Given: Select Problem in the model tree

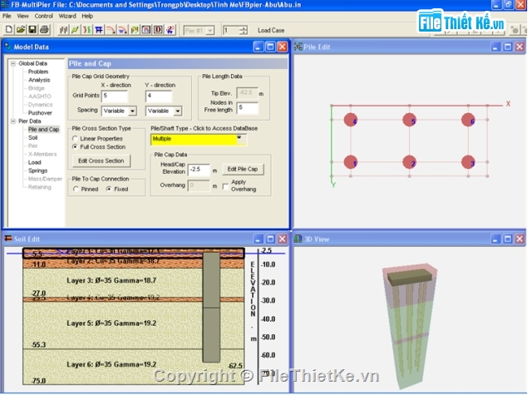Looking at the screenshot, I should click(x=38, y=72).
